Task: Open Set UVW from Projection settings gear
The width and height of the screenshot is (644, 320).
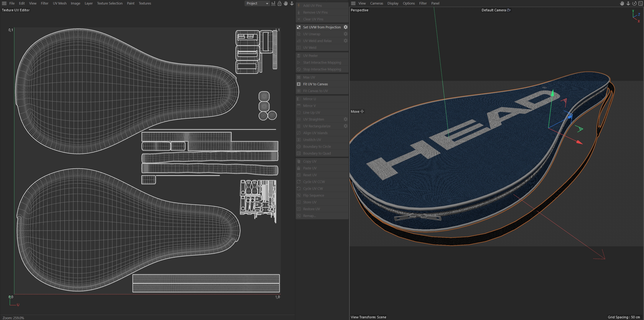Action: point(345,27)
